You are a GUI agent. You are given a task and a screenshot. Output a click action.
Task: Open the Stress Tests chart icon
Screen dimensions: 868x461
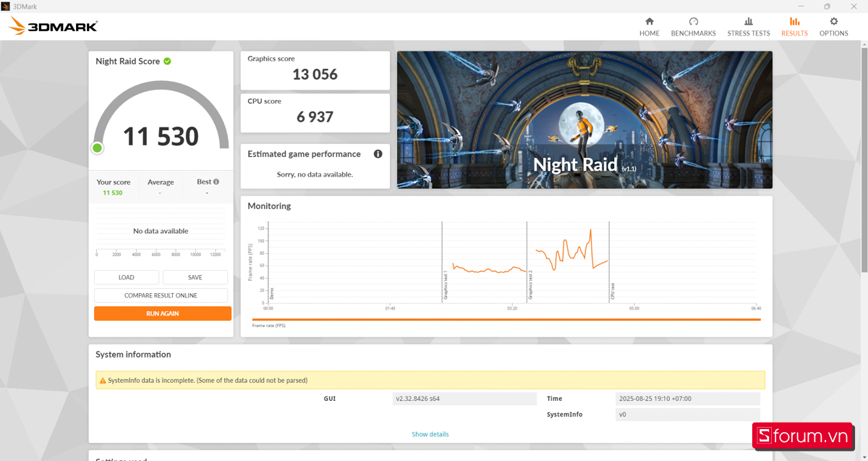749,22
